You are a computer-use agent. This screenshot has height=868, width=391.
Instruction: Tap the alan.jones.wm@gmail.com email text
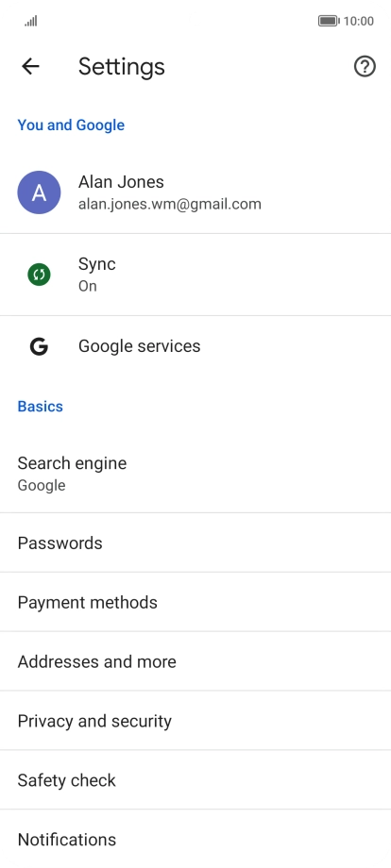(169, 205)
